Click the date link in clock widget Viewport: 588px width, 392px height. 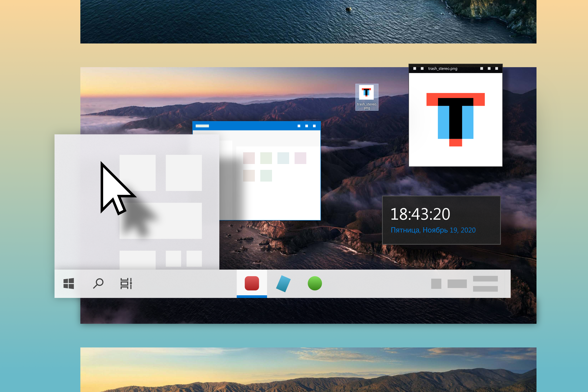(x=433, y=230)
